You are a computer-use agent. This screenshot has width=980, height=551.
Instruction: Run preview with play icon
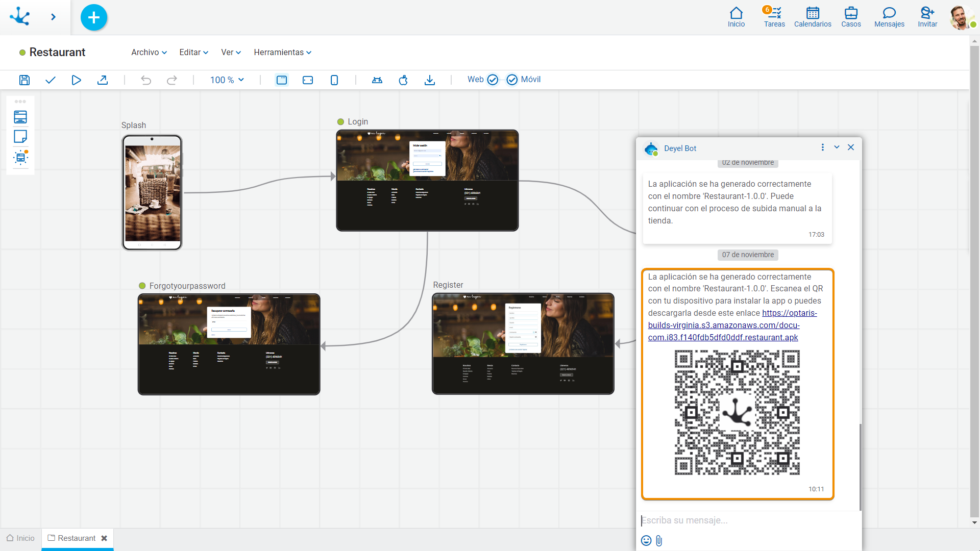[76, 80]
